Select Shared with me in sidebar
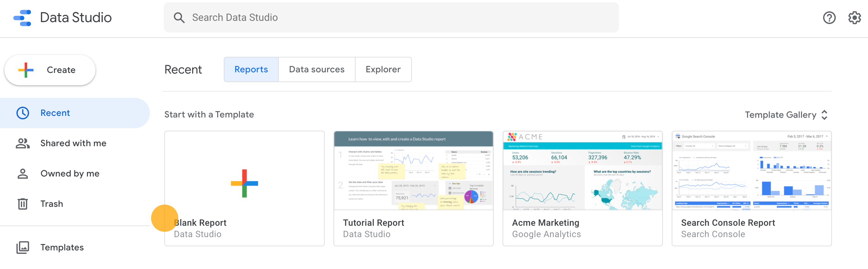Screen dimensions: 868x269 (75, 143)
